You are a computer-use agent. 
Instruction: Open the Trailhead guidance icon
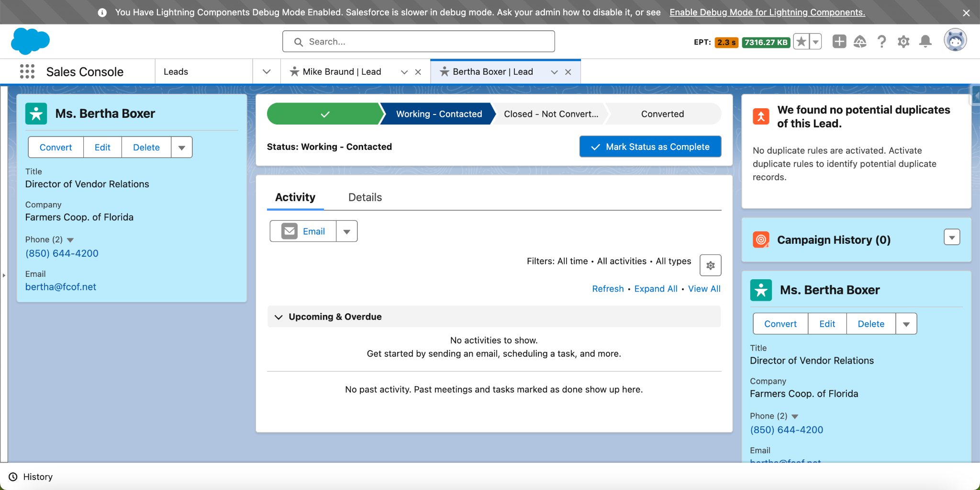(860, 42)
